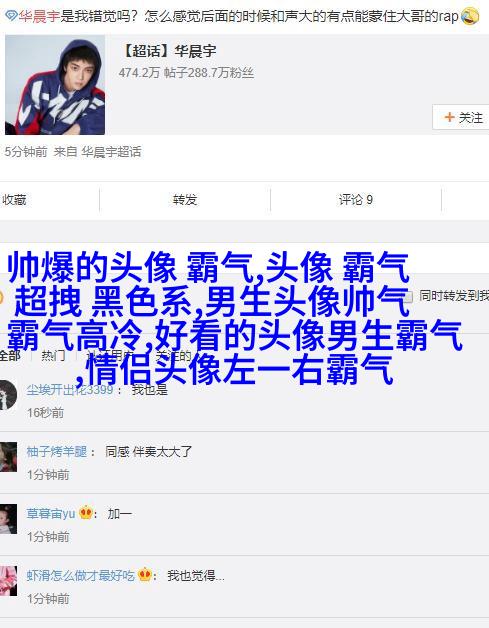Enable the 同时转发到我 checkbox
This screenshot has height=628, width=489.
click(408, 297)
